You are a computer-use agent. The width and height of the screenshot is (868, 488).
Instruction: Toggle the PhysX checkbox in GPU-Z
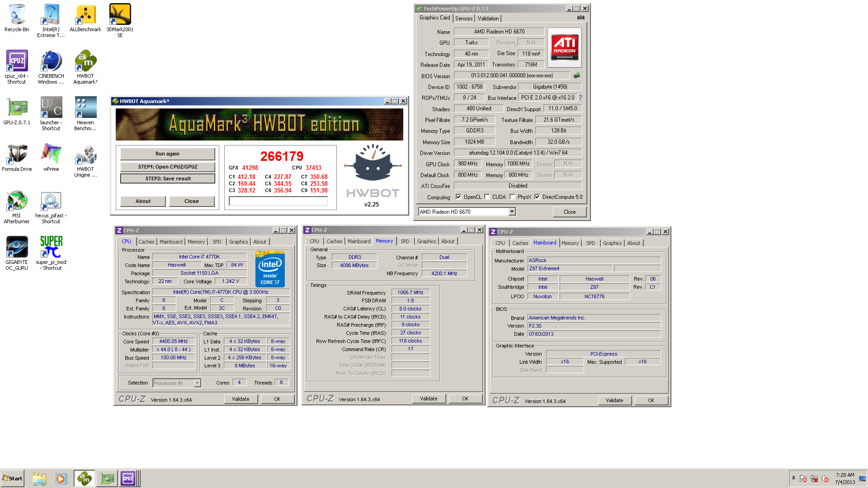tap(512, 197)
